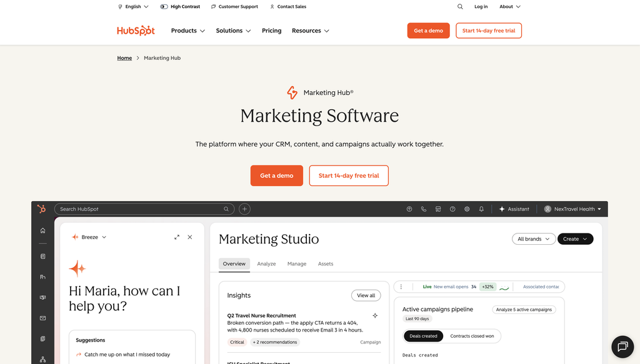
Task: Click the header Start 14-day free trial button
Action: (x=489, y=31)
